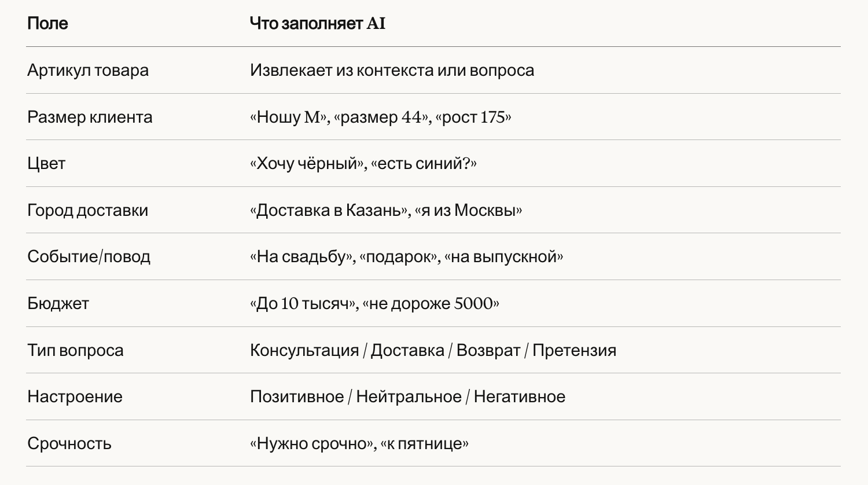Viewport: 868px width, 485px height.
Task: Select the "Тип вопроса" field label
Action: (x=75, y=351)
